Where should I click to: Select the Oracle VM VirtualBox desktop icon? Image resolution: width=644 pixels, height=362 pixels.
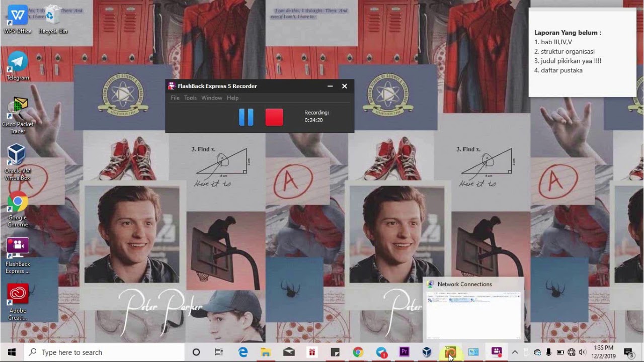[18, 162]
